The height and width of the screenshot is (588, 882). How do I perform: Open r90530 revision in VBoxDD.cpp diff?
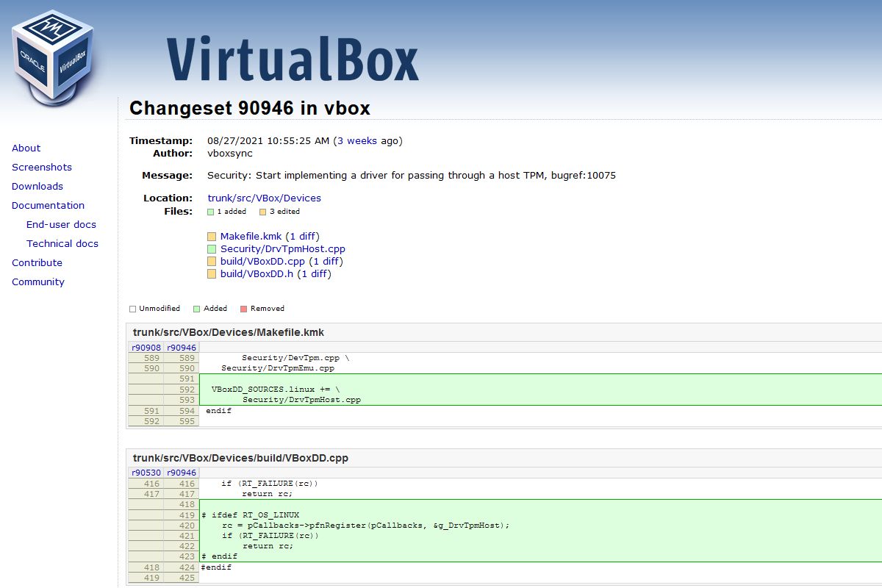click(146, 473)
